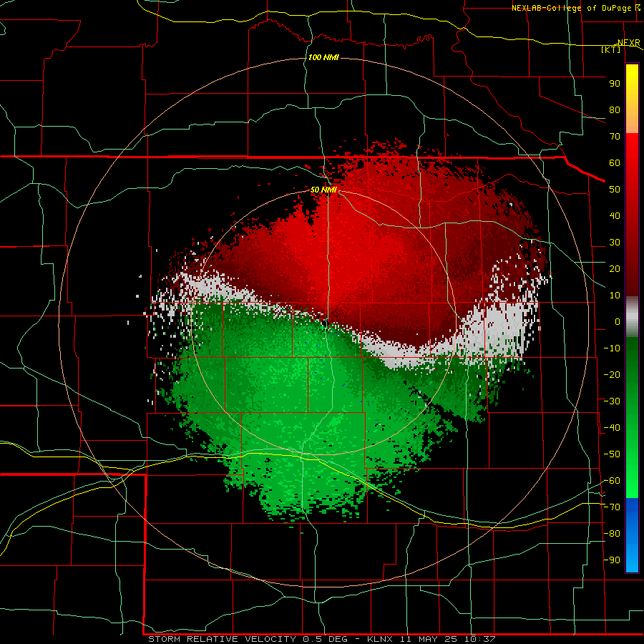This screenshot has width=644, height=644.
Task: Click the 60 value on velocity scale
Action: (x=615, y=162)
